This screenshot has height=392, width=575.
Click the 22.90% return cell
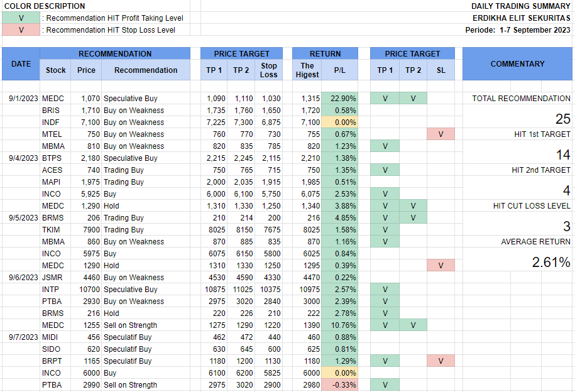(x=339, y=99)
